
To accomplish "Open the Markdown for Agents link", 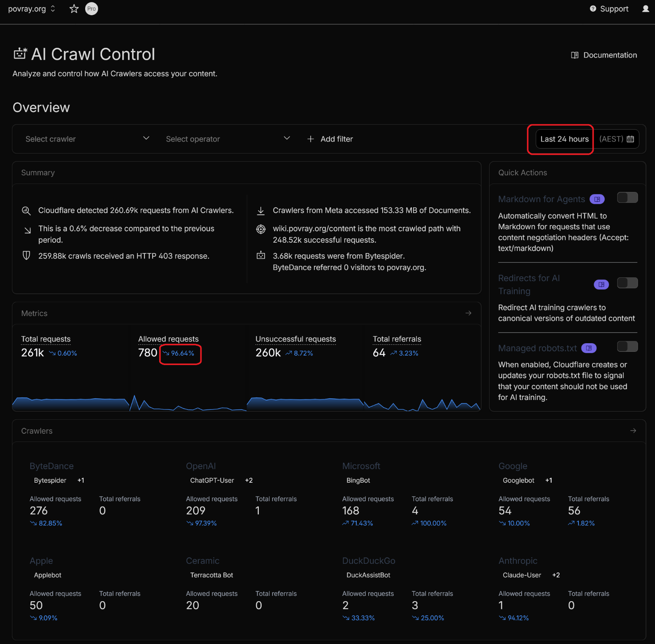I will (541, 199).
